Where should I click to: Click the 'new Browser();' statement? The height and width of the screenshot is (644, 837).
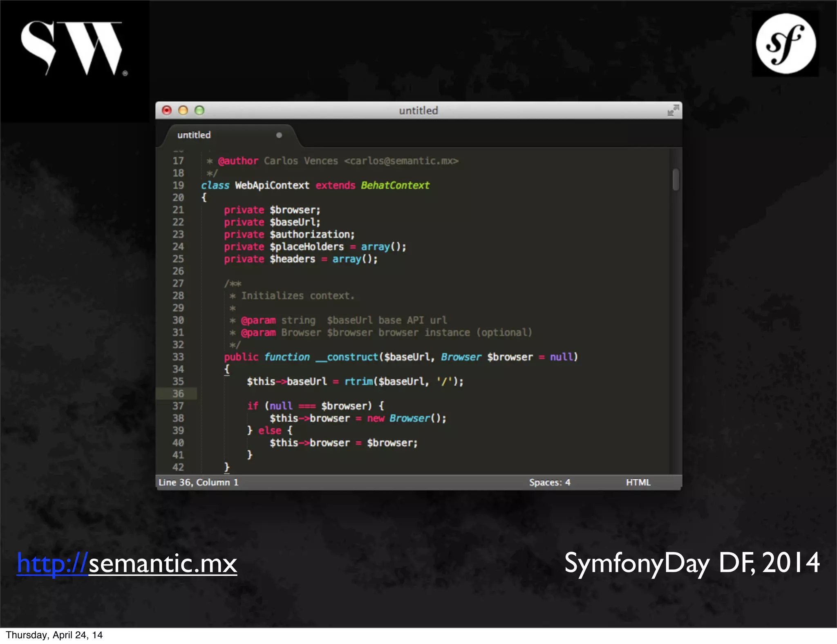click(x=407, y=418)
